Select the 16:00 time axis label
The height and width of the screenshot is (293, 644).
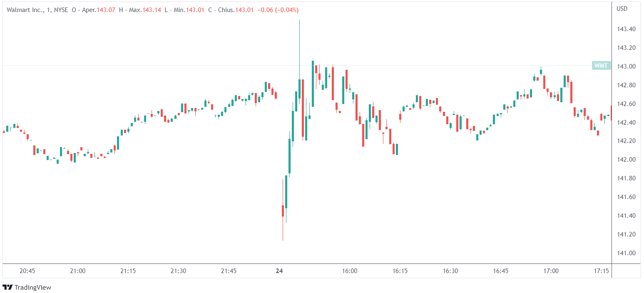click(350, 271)
